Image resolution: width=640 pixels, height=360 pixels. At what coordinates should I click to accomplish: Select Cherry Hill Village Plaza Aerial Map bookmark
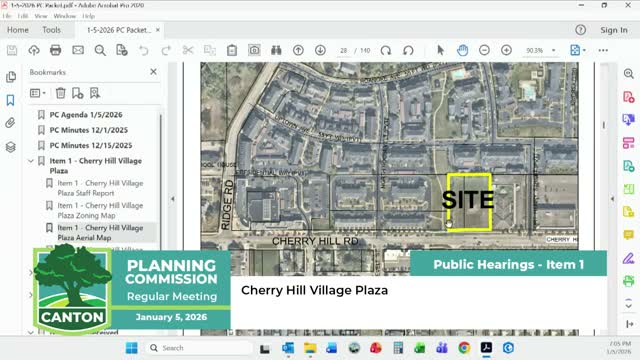point(100,233)
